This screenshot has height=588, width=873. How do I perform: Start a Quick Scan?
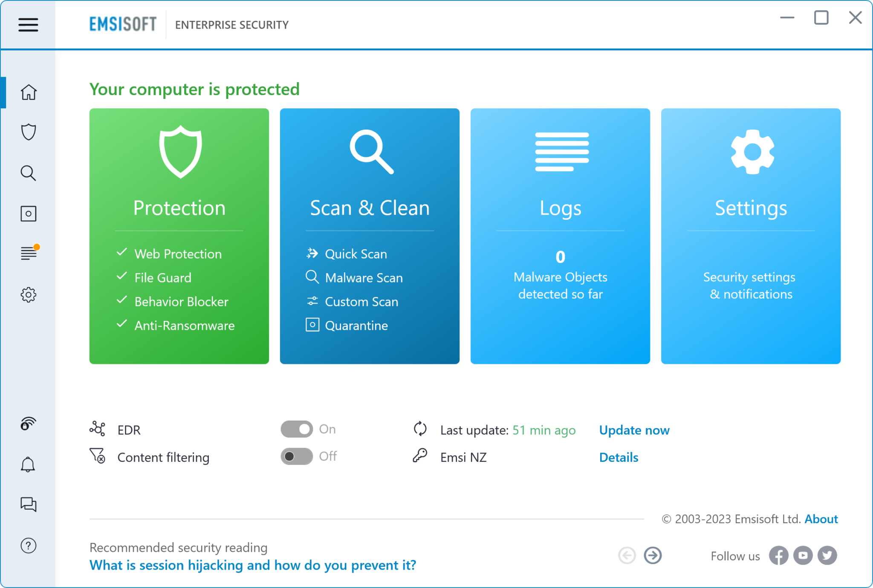click(356, 254)
